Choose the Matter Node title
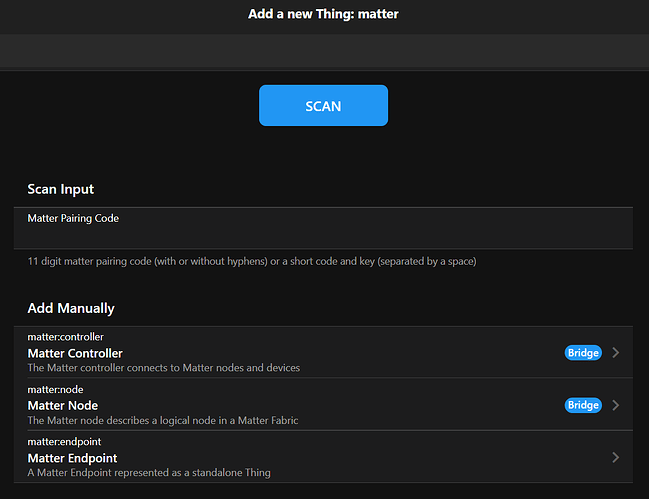 click(62, 405)
